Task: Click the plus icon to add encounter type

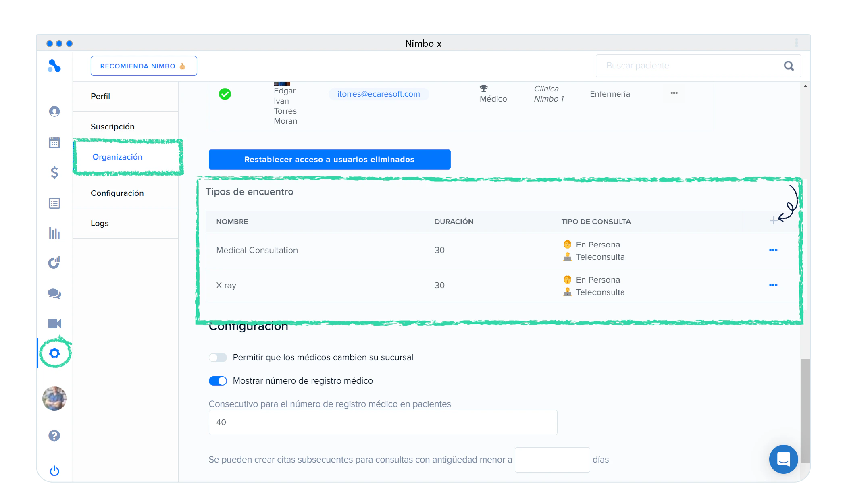Action: coord(773,221)
